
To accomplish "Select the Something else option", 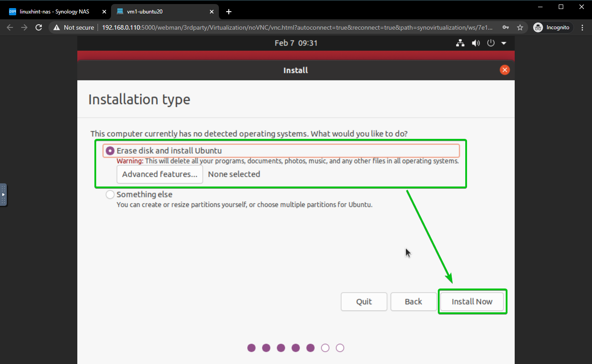I will (110, 195).
